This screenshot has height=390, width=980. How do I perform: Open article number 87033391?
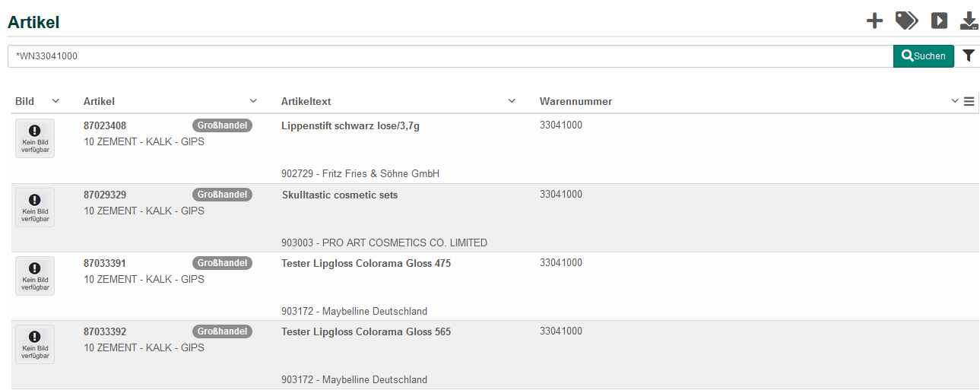105,263
